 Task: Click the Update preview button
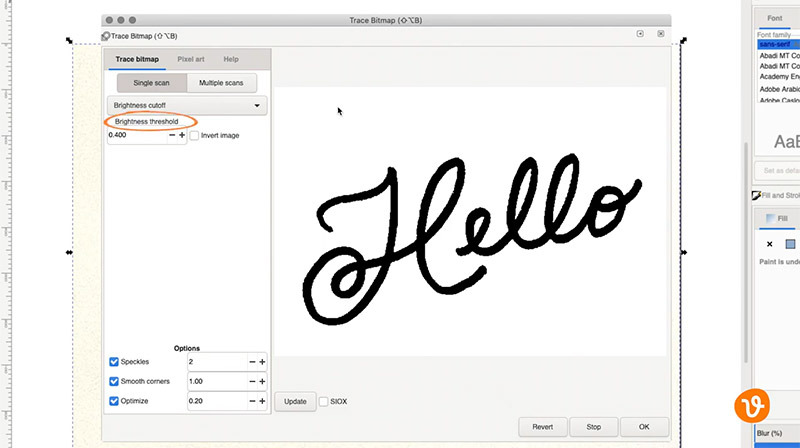(x=295, y=402)
